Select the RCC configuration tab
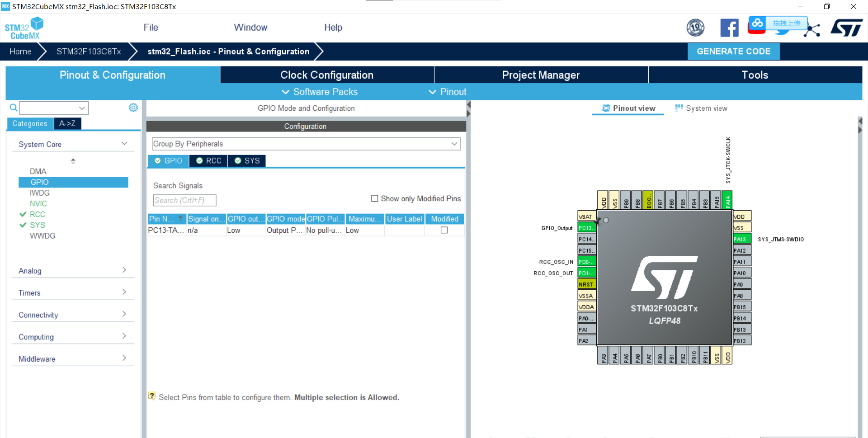 [x=208, y=161]
